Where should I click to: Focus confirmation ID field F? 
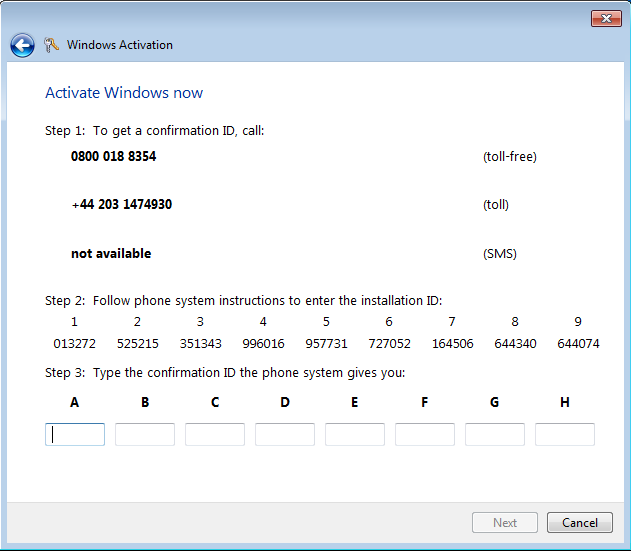425,434
